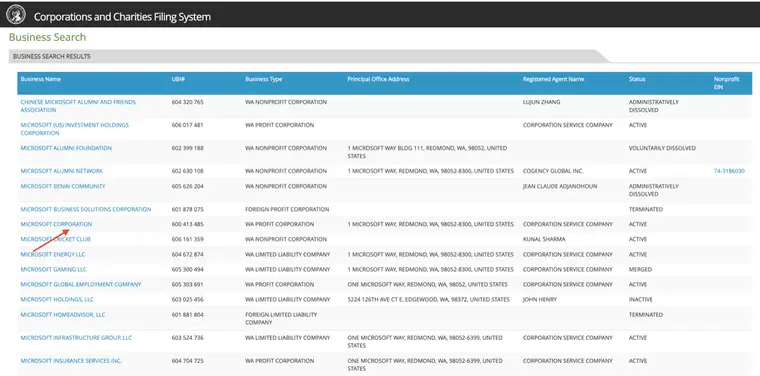Click UBI number 606 161 359

(188, 239)
